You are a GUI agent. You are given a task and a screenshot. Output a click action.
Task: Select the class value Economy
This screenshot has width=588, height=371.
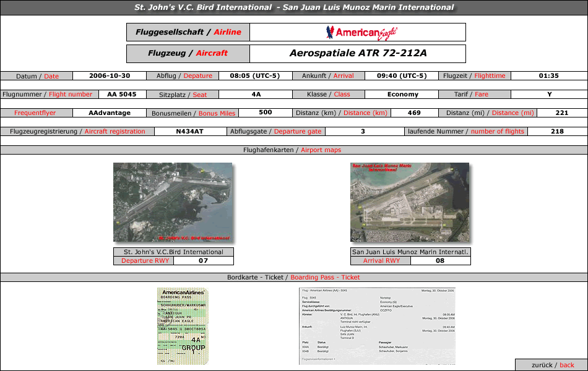[x=403, y=95]
